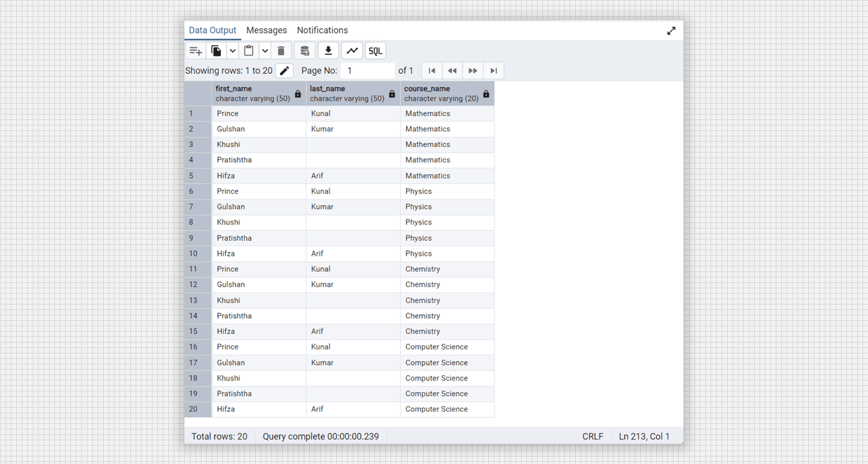This screenshot has height=464, width=868.
Task: Click 'Chemistry' cell in row 14
Action: pyautogui.click(x=447, y=316)
